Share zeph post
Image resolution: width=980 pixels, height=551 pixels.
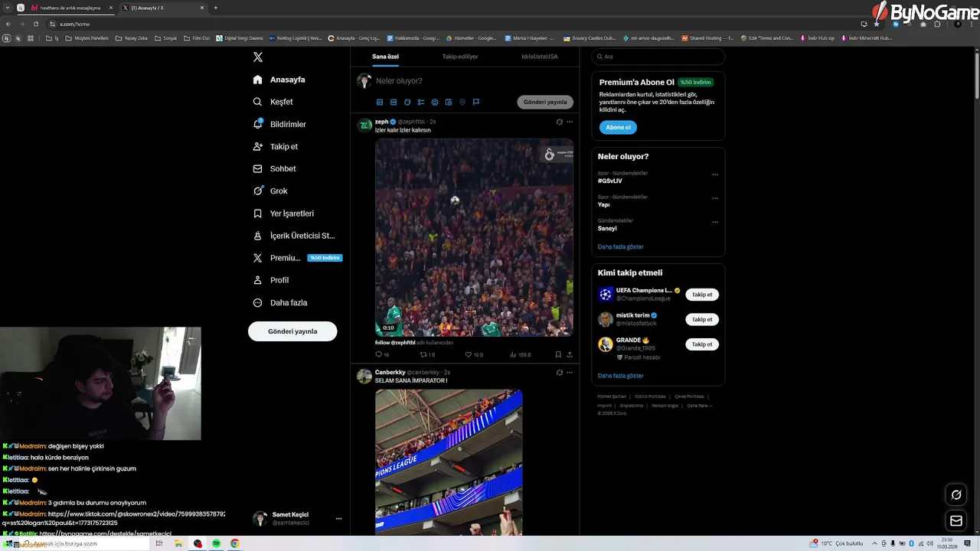(570, 354)
